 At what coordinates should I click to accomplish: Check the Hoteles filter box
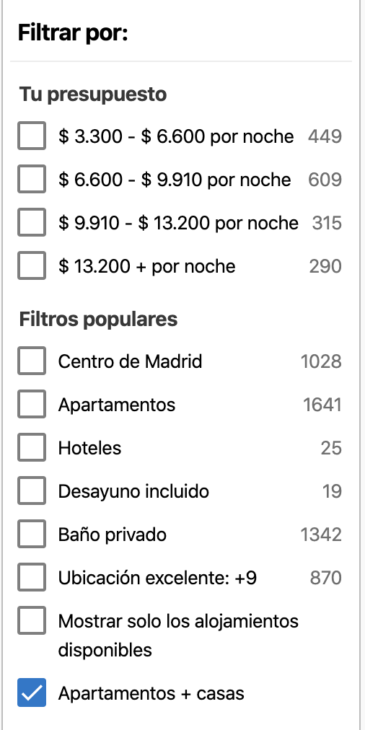coord(32,447)
